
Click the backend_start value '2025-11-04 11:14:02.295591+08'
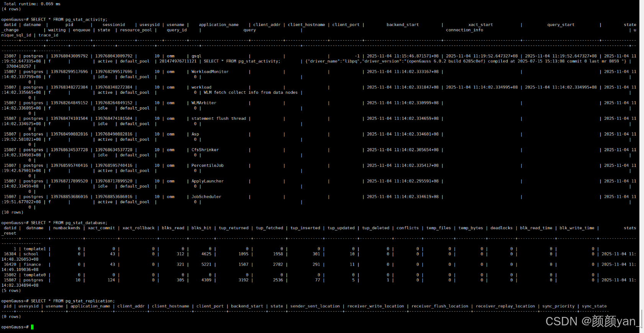(x=403, y=181)
